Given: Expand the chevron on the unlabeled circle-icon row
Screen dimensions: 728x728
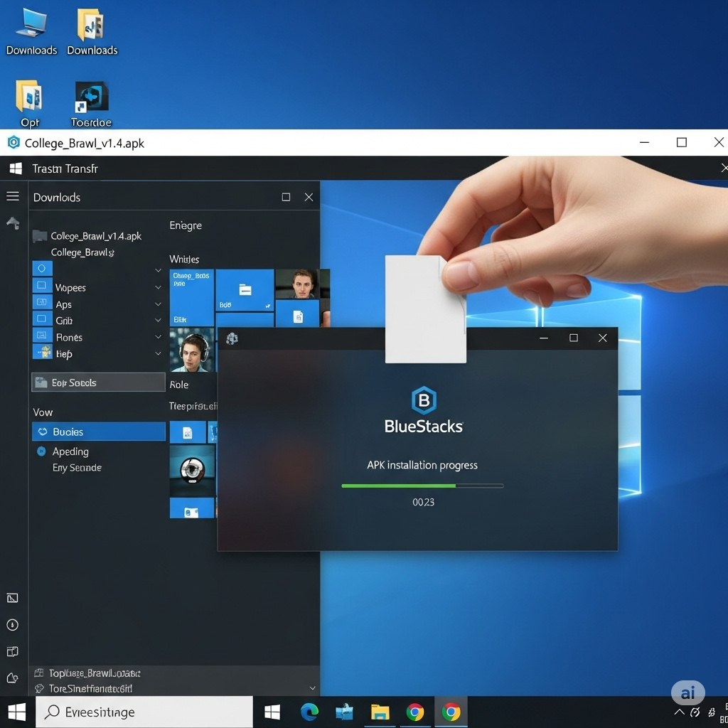Looking at the screenshot, I should 158,270.
